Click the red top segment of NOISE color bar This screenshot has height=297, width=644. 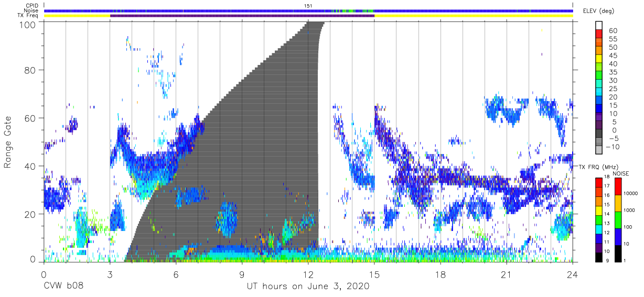pos(618,186)
